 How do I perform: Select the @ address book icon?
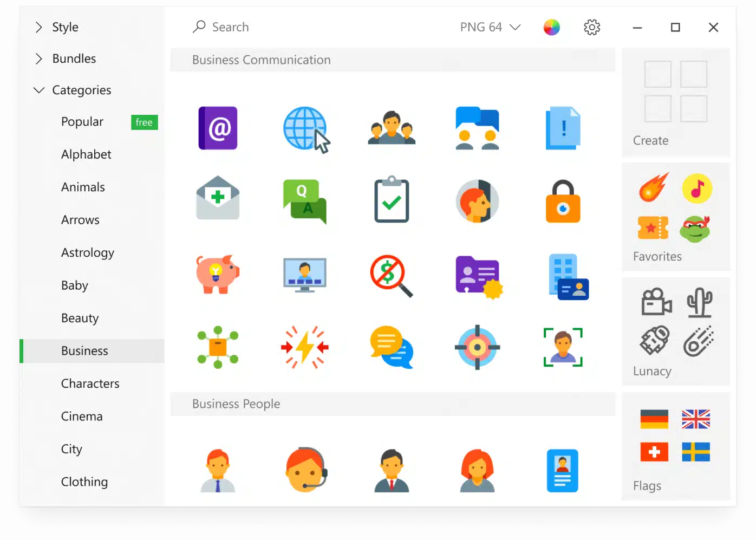click(x=218, y=128)
